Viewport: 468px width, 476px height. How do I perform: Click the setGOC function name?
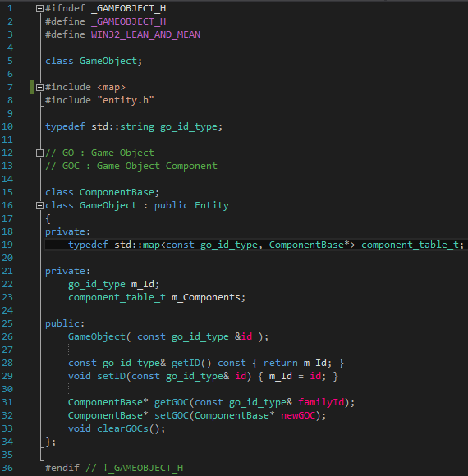tap(172, 415)
